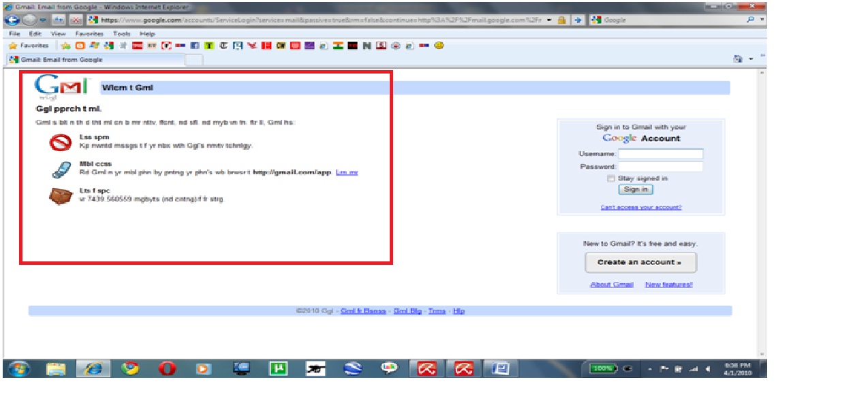This screenshot has height=403, width=868.
Task: Click the Refresh page icon
Action: 59,20
